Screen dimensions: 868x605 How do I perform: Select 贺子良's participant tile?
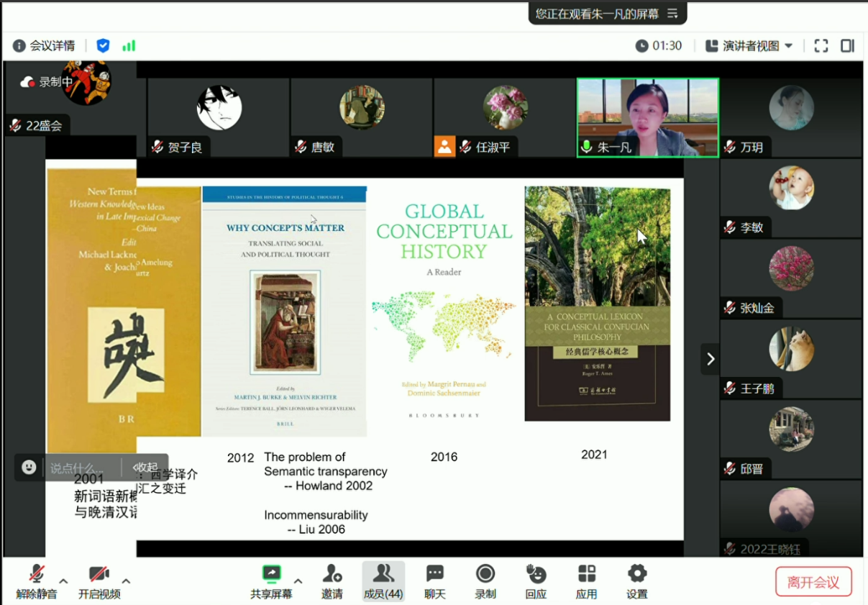point(218,117)
